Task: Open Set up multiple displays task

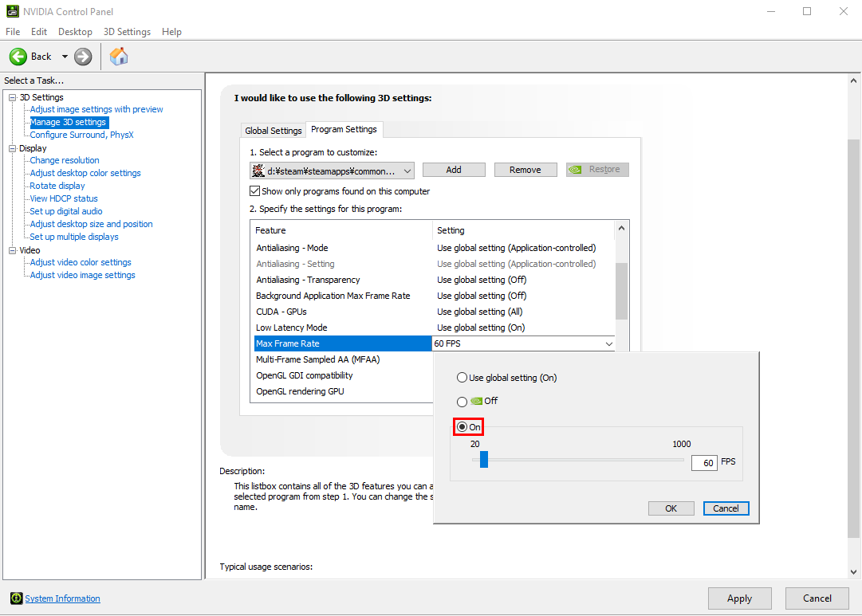Action: coord(74,237)
